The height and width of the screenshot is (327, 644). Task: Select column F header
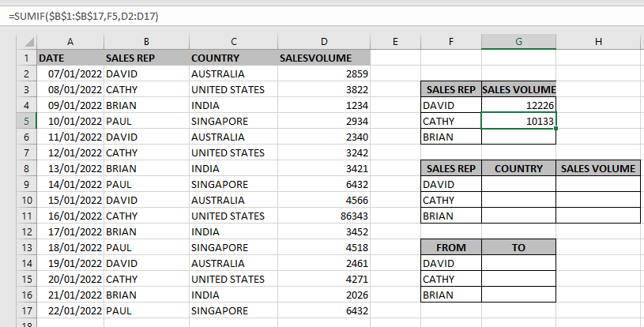coord(451,41)
